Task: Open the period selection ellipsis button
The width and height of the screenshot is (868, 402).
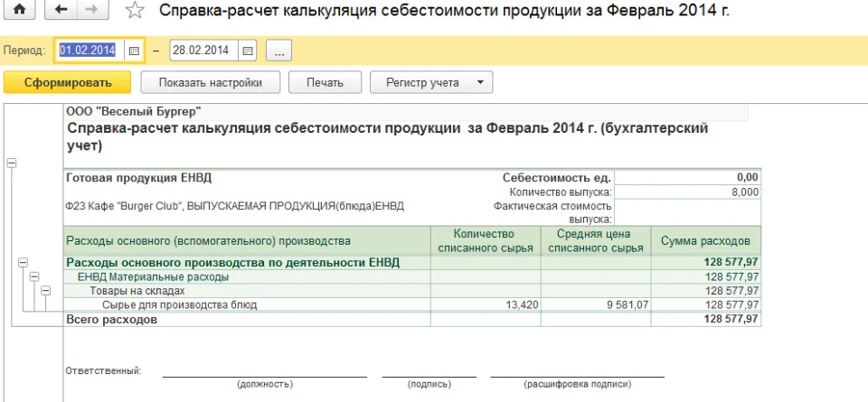Action: tap(278, 51)
